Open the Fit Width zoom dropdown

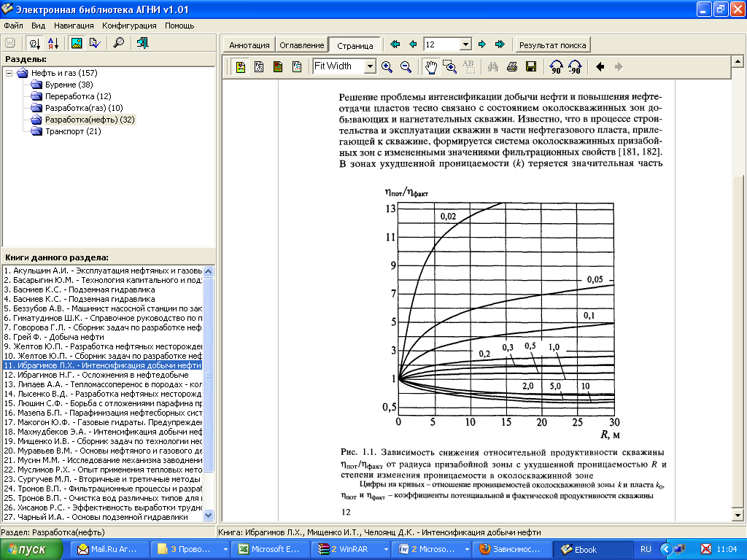370,67
